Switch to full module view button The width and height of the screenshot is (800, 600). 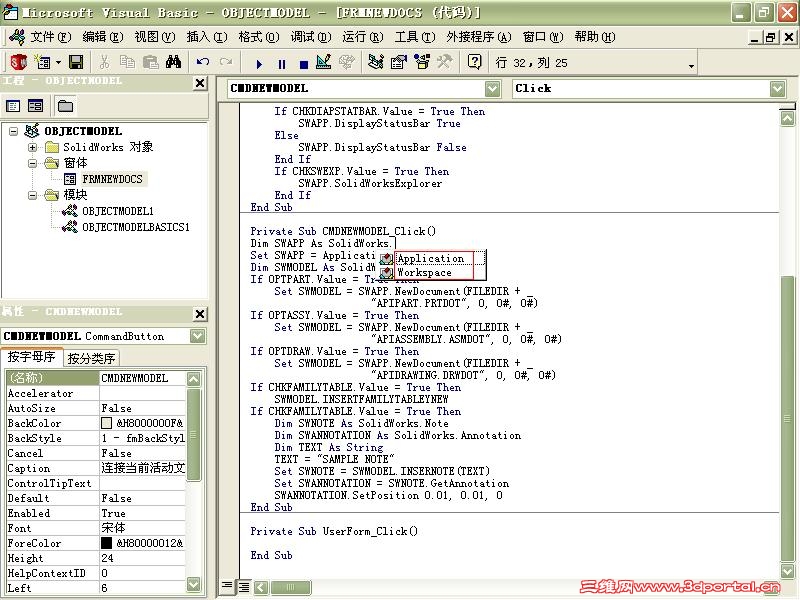pos(244,586)
